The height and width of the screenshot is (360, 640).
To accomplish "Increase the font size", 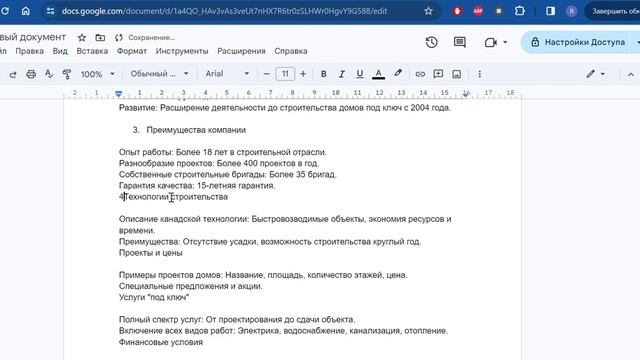I will tap(303, 74).
